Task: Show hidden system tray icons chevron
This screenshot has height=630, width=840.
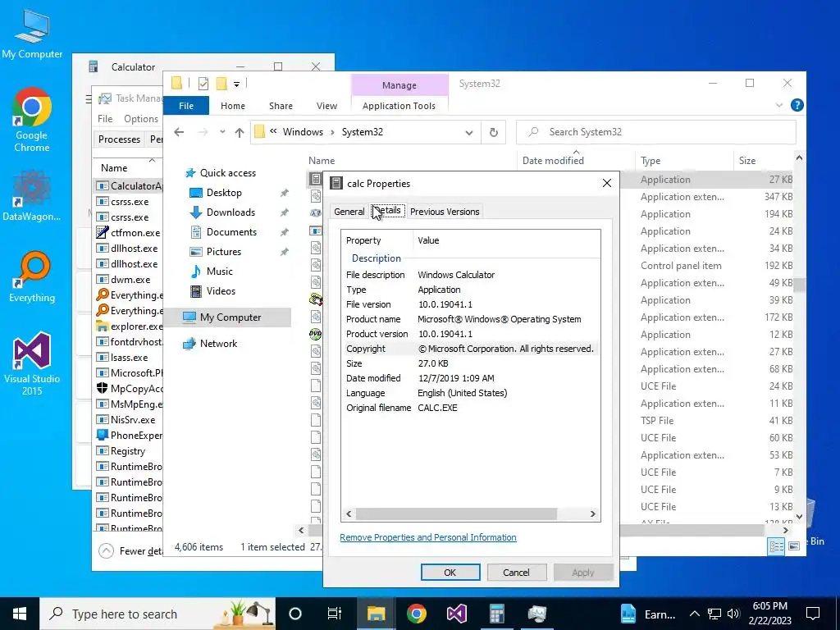Action: (x=694, y=614)
